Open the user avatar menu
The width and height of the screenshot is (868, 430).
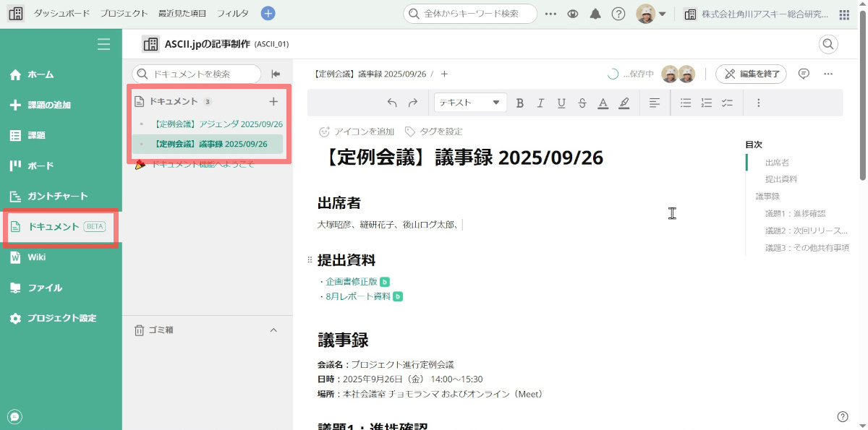point(651,14)
